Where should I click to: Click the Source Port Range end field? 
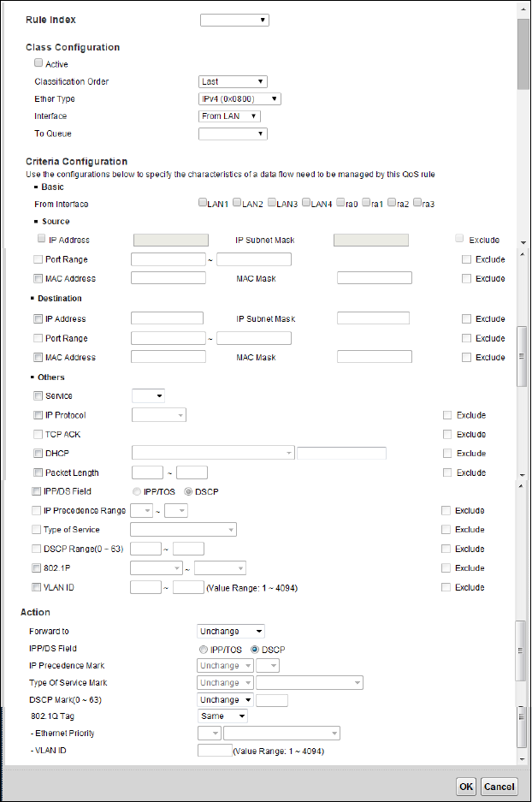point(254,259)
